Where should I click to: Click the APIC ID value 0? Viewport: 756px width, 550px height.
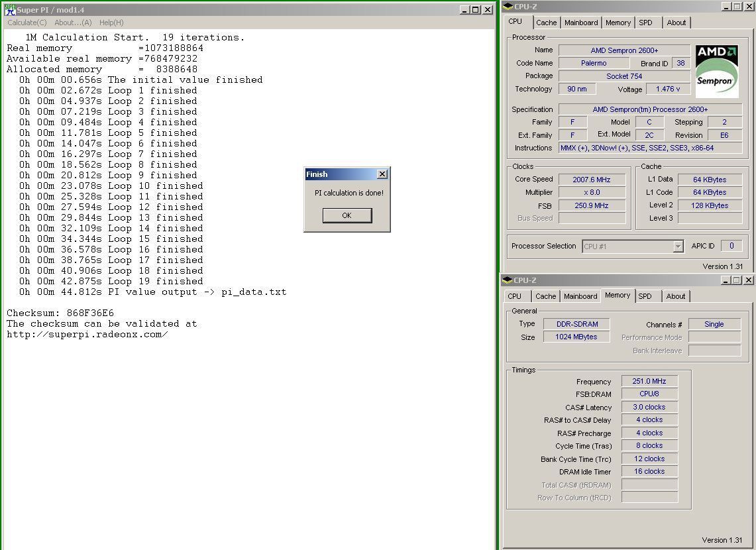point(731,247)
